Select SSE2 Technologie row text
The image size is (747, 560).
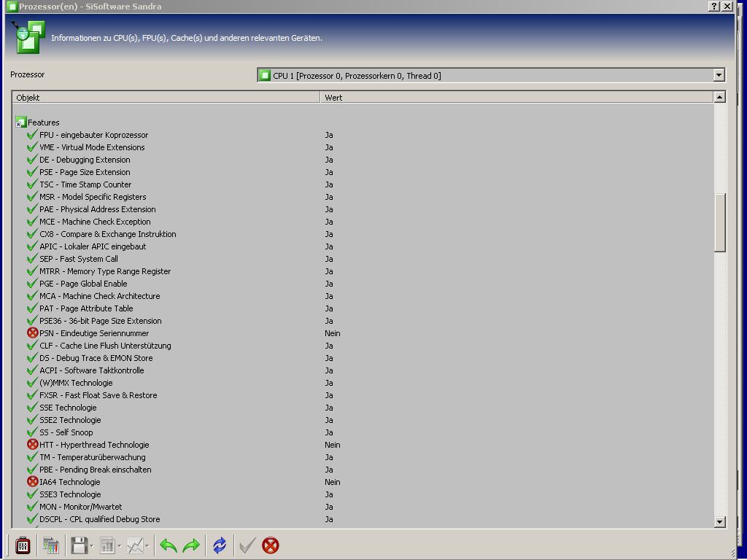[x=70, y=419]
